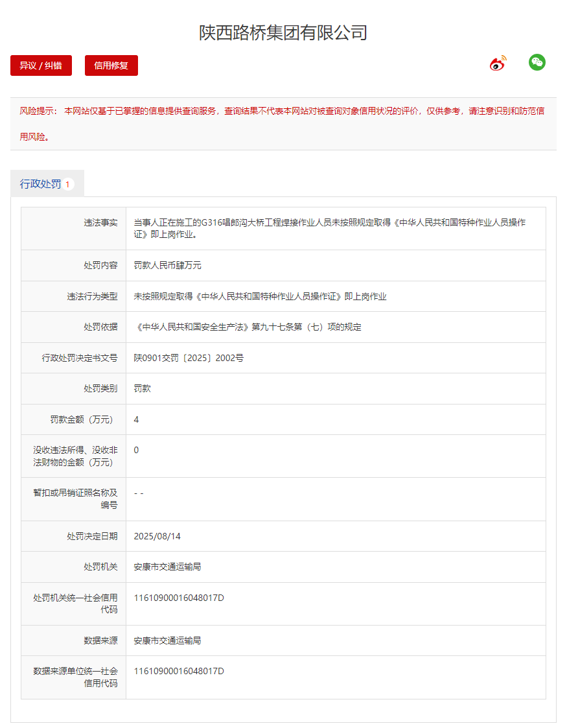Click the 安全生产法第九十七条 basis text
Screen dimensions: 567x728
[248, 327]
